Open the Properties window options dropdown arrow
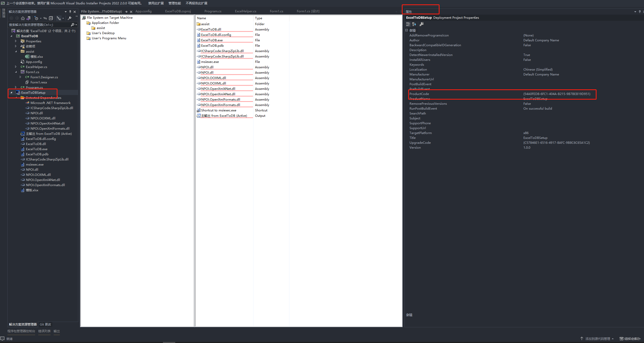644x343 pixels. click(x=635, y=12)
